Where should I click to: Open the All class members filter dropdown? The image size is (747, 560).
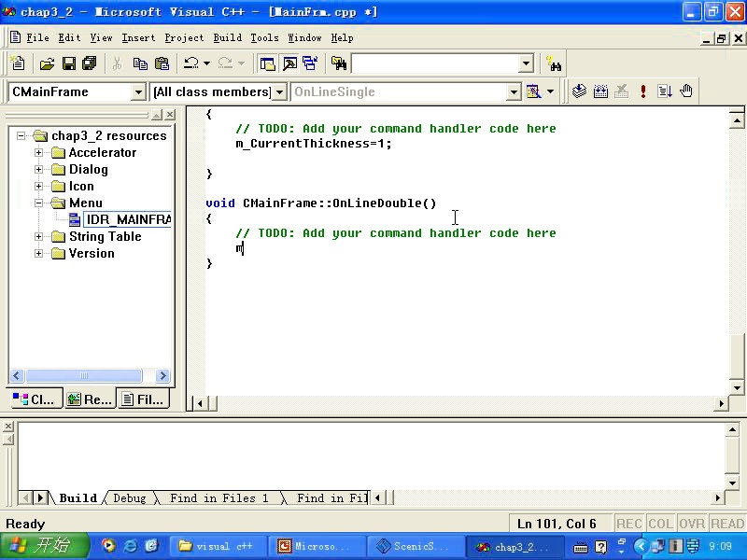tap(279, 91)
